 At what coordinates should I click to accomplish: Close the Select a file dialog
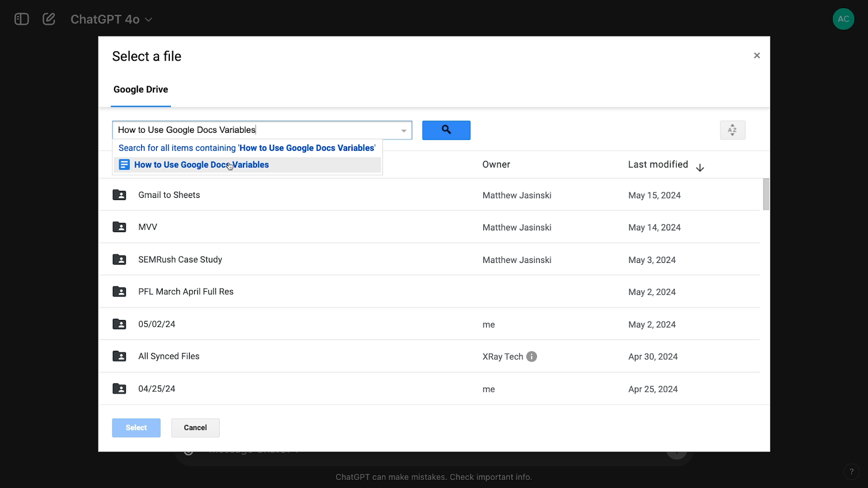tap(757, 55)
